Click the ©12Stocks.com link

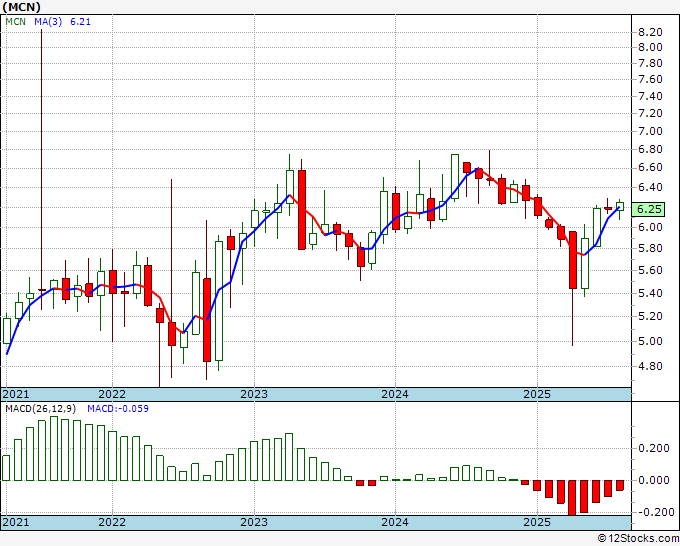[638, 539]
